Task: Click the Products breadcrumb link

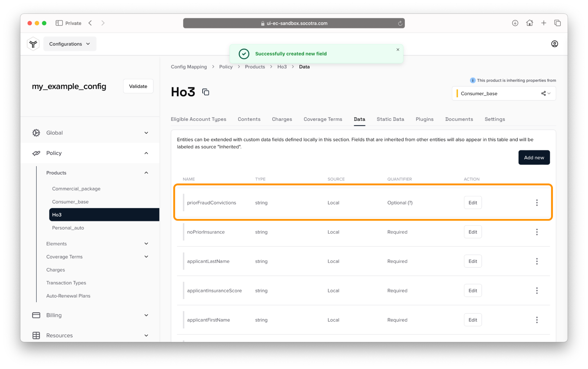Action: coord(255,67)
